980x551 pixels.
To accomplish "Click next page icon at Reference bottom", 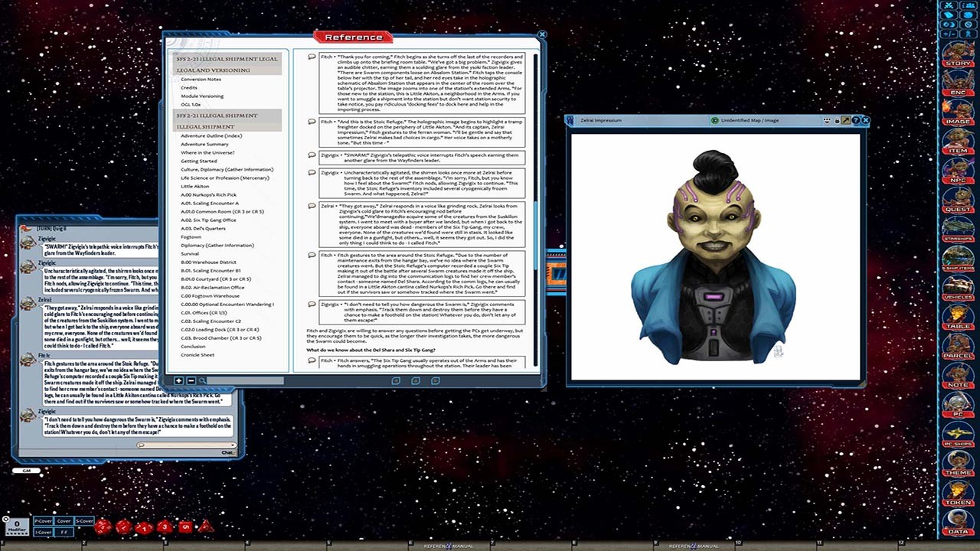I will coord(435,380).
